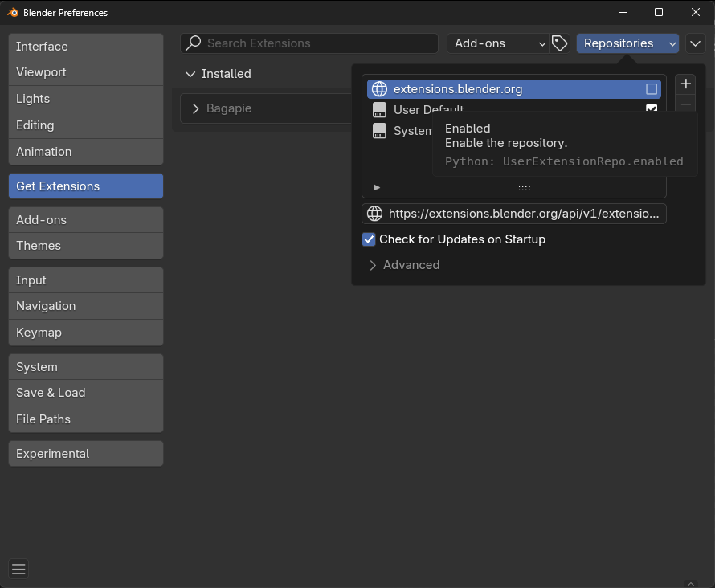The width and height of the screenshot is (715, 588).
Task: Click the Search Extensions field
Action: (309, 43)
